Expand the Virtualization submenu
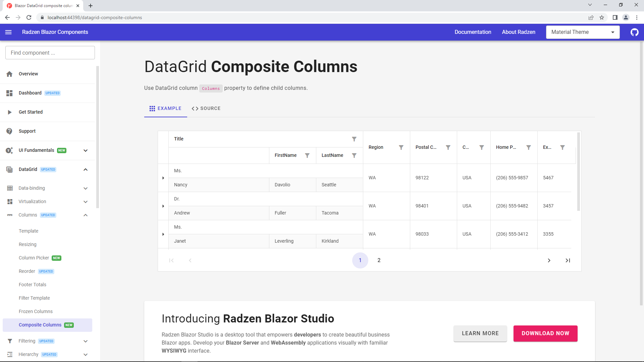Viewport: 644px width, 362px height. 85,202
